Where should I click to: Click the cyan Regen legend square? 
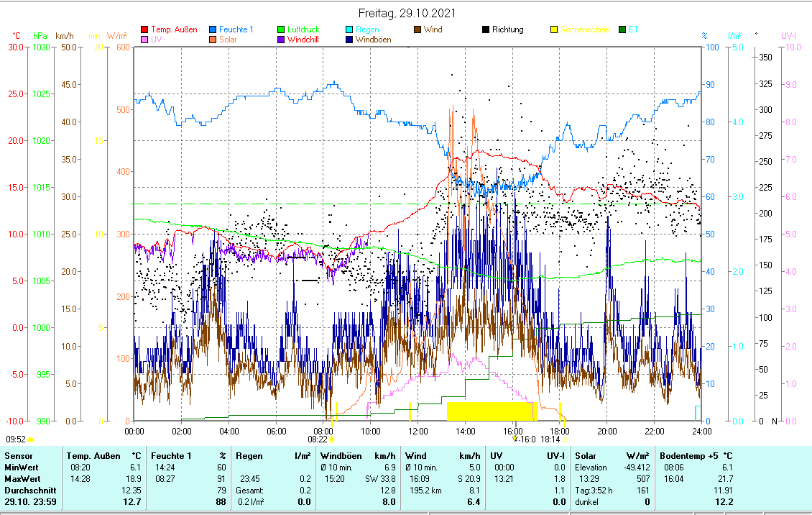tap(349, 30)
